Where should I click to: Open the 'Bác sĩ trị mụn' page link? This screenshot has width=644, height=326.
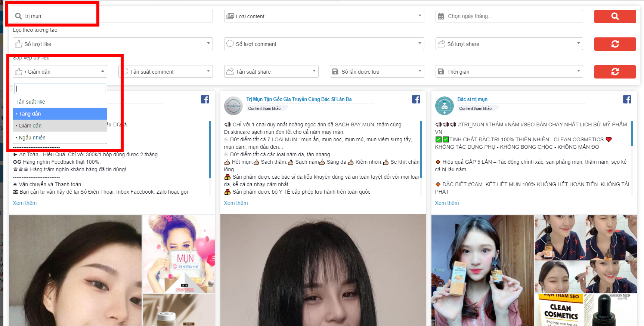click(472, 99)
